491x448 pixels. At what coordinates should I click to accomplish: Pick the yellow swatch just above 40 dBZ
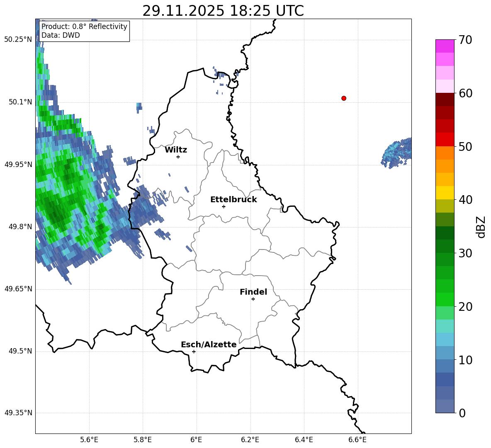(445, 193)
